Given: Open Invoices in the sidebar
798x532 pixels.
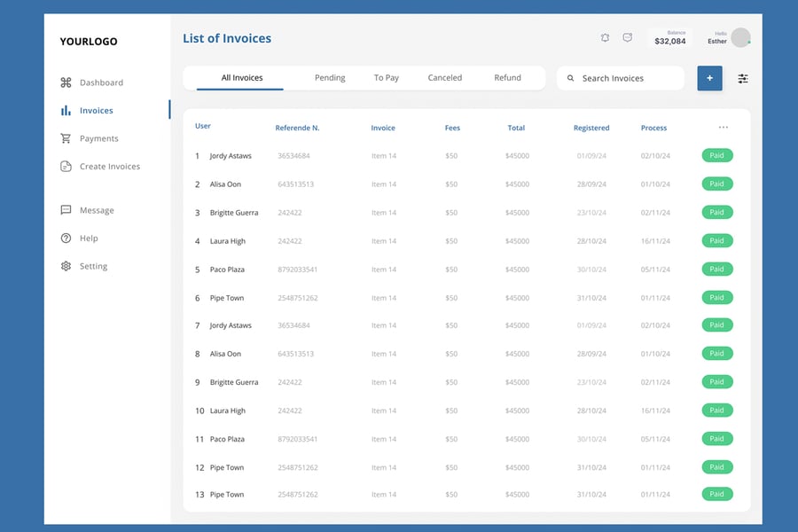Looking at the screenshot, I should pos(96,111).
